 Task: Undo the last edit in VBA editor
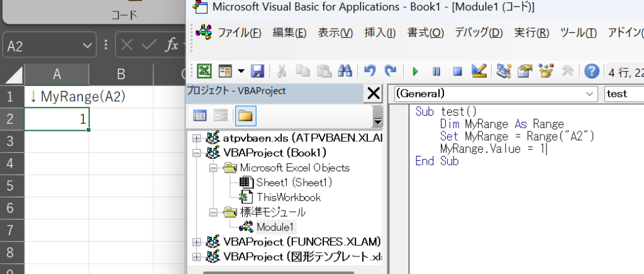pyautogui.click(x=370, y=72)
